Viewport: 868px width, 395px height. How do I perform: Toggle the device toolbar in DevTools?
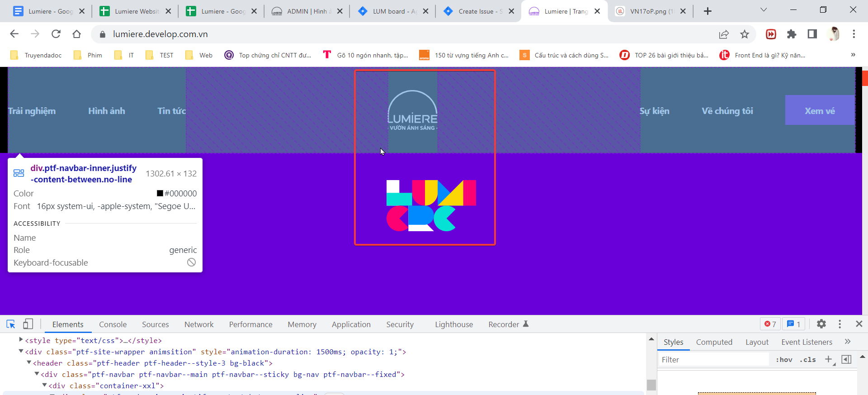point(28,324)
